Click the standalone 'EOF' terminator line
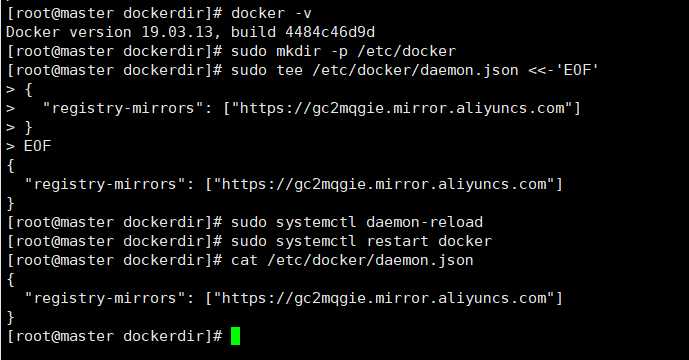Viewport: 689px width, 360px height. click(38, 146)
